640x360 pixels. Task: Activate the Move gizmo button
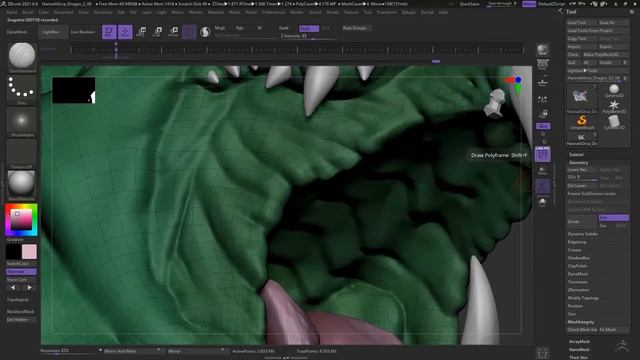[x=141, y=32]
